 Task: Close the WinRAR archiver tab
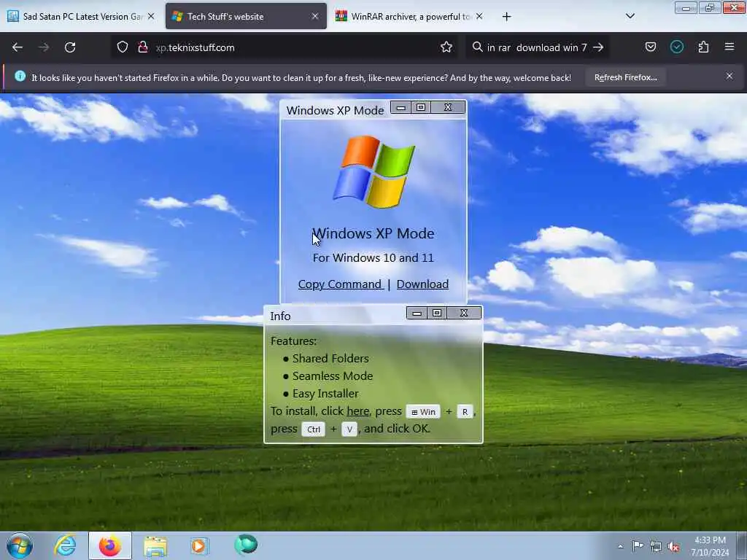click(x=479, y=16)
